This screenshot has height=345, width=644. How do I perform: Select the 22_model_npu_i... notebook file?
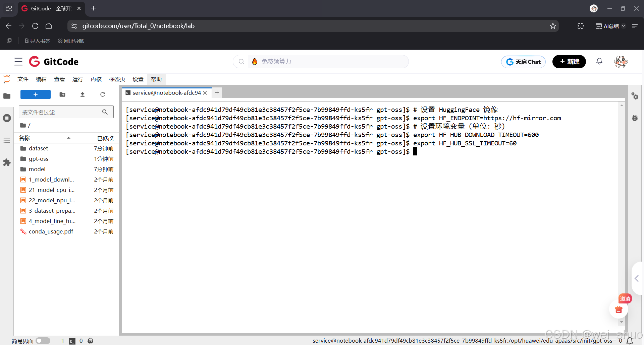[66, 200]
